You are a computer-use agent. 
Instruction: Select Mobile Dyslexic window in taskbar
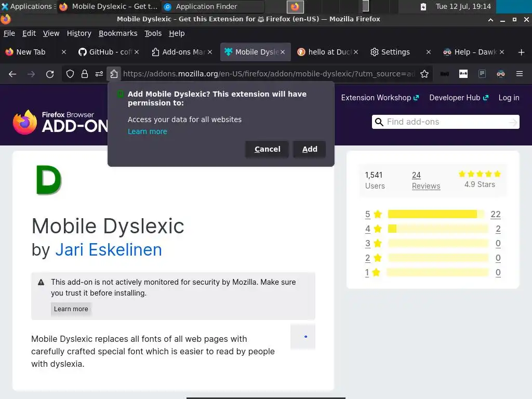[x=109, y=6]
